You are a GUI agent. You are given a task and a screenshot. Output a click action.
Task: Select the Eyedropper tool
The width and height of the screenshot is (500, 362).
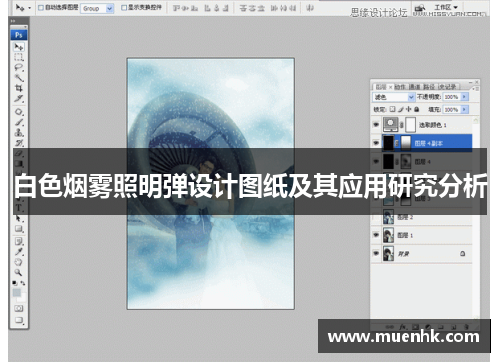click(19, 252)
